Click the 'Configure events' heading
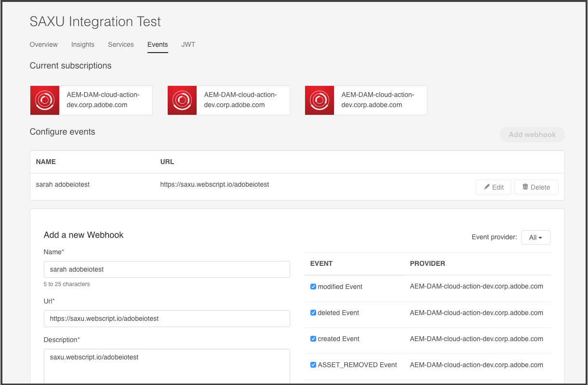 tap(63, 132)
